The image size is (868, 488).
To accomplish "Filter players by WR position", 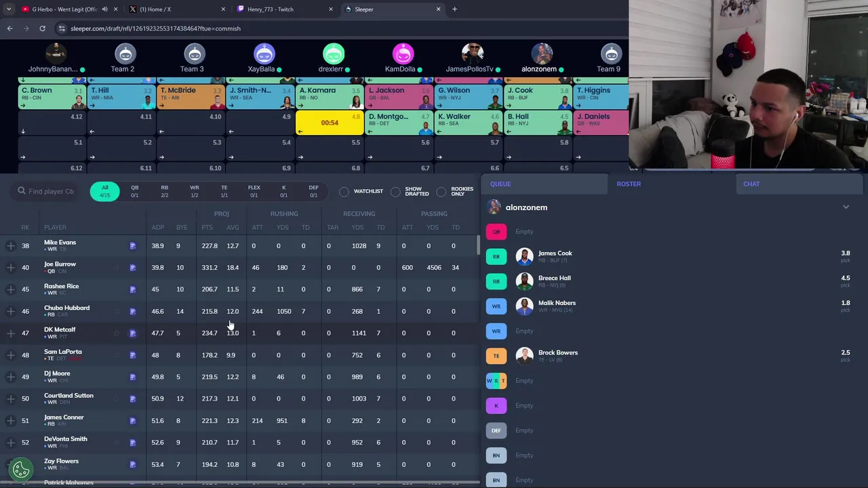I will (195, 191).
